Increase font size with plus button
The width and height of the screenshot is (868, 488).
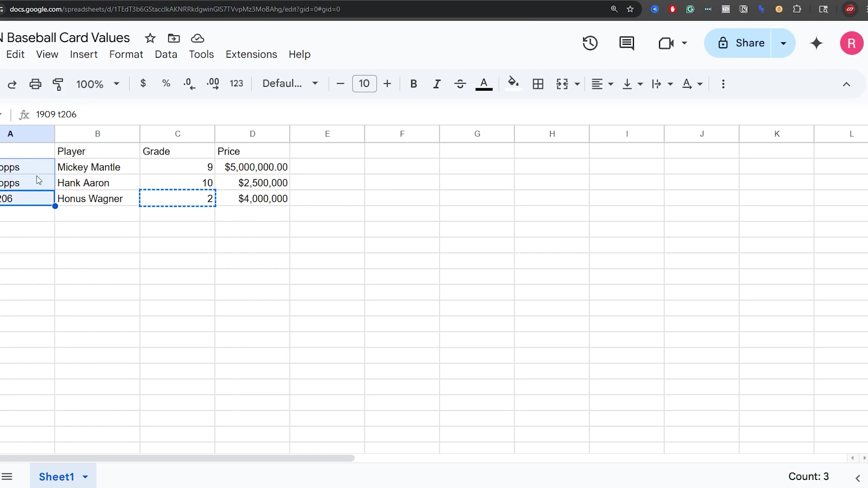387,84
